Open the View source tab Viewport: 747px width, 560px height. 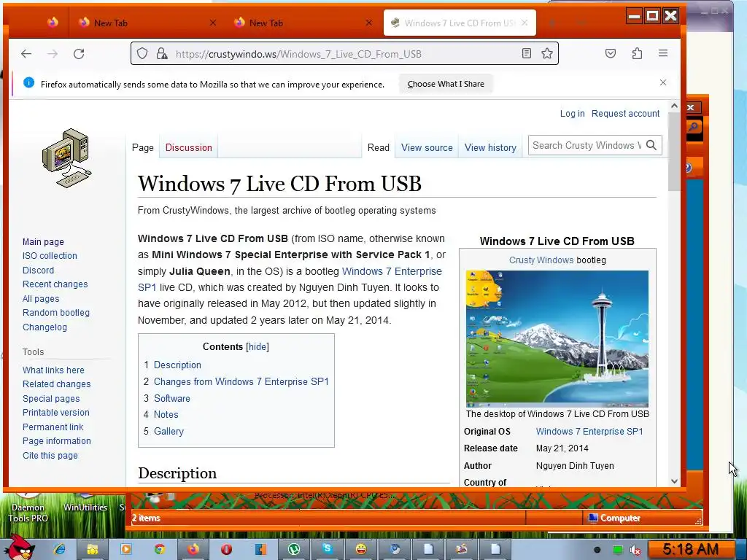click(427, 147)
